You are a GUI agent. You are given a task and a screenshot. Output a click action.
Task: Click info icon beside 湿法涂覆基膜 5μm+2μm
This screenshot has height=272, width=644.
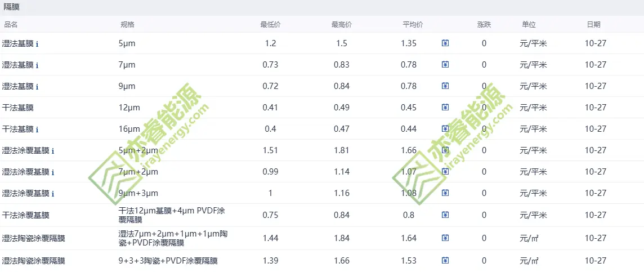[x=53, y=151]
